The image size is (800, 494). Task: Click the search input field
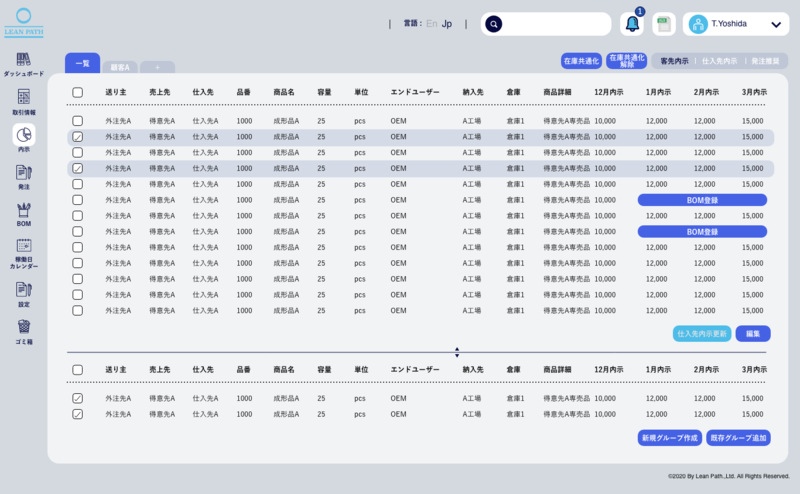pos(555,24)
